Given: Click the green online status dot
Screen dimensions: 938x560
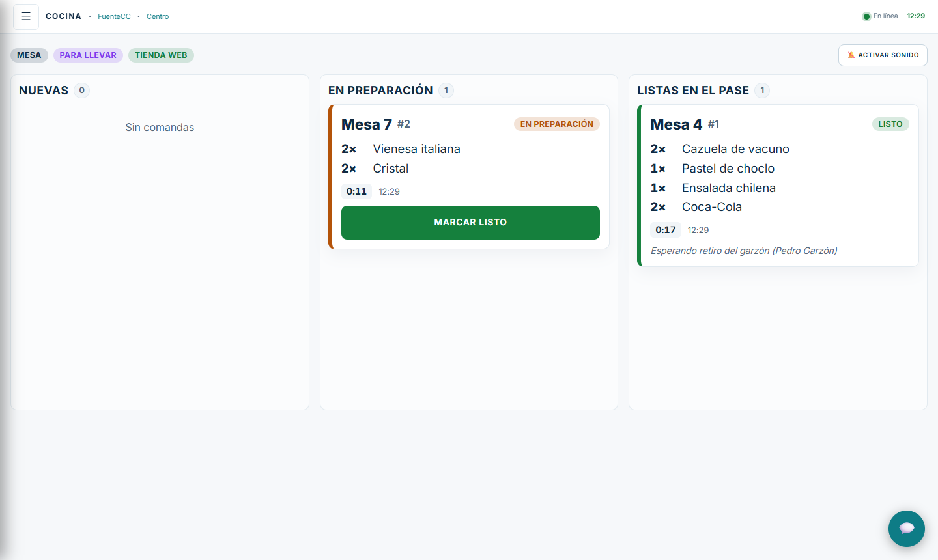Looking at the screenshot, I should coord(866,16).
